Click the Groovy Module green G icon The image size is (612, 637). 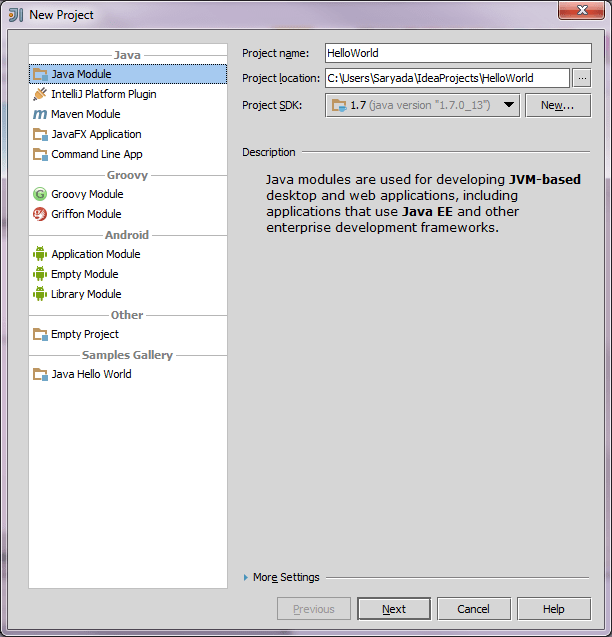tap(40, 194)
